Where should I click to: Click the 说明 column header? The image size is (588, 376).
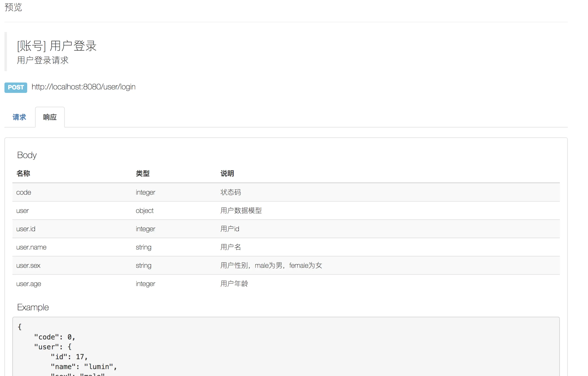[x=227, y=173]
